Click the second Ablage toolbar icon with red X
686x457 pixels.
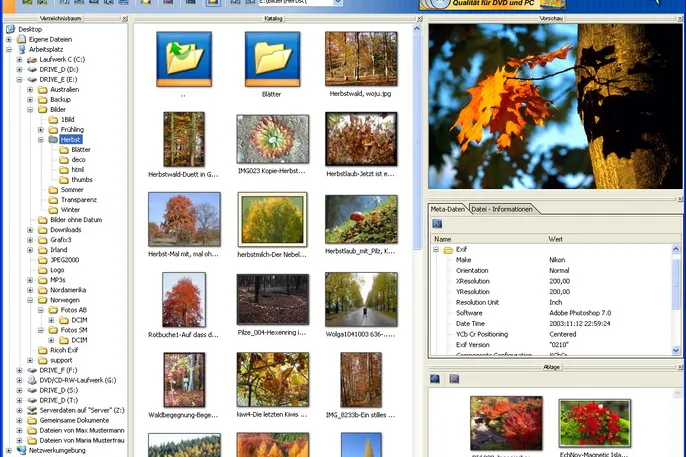[454, 378]
